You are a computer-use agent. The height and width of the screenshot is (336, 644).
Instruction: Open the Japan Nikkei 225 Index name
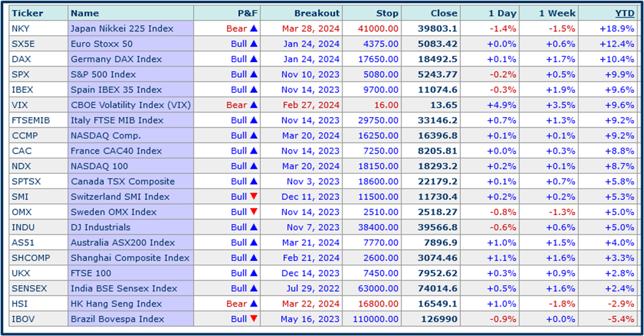122,28
